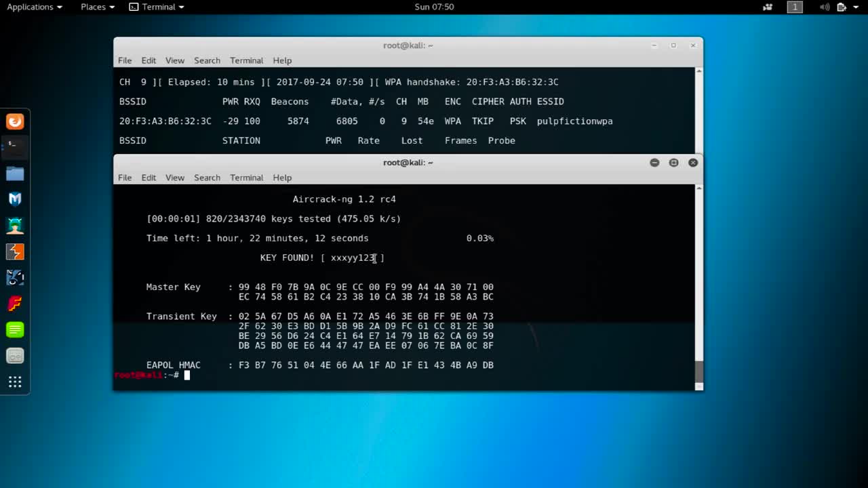Click the keys tested line 820/2343740
Screen dimensions: 868x488
pos(273,219)
